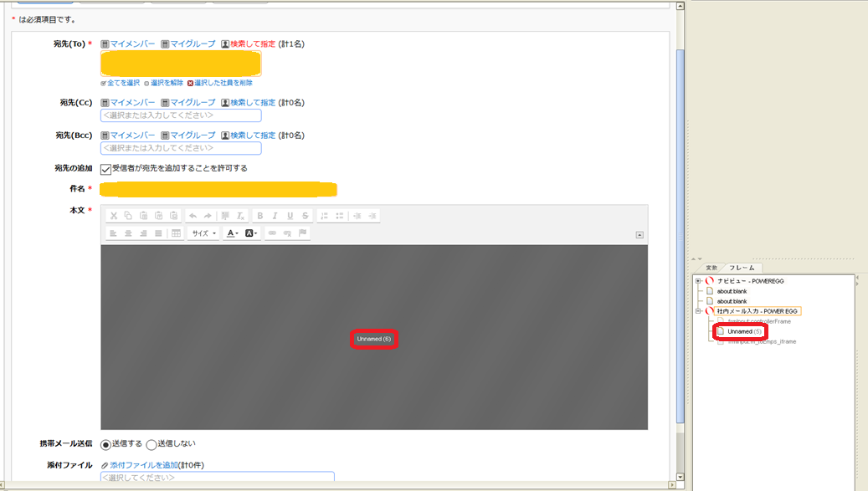
Task: Click the Insert Link chain icon
Action: pos(272,233)
